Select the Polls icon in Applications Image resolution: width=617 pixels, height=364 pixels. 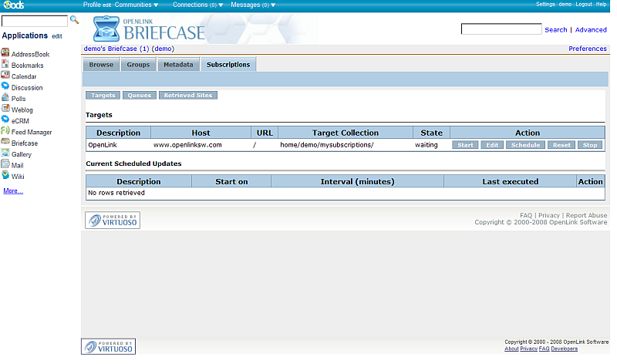[x=5, y=99]
